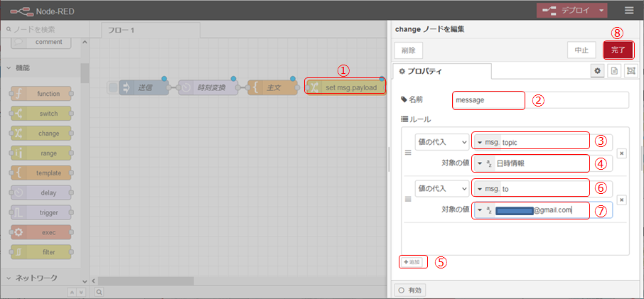Open the hamburger main menu

(629, 11)
